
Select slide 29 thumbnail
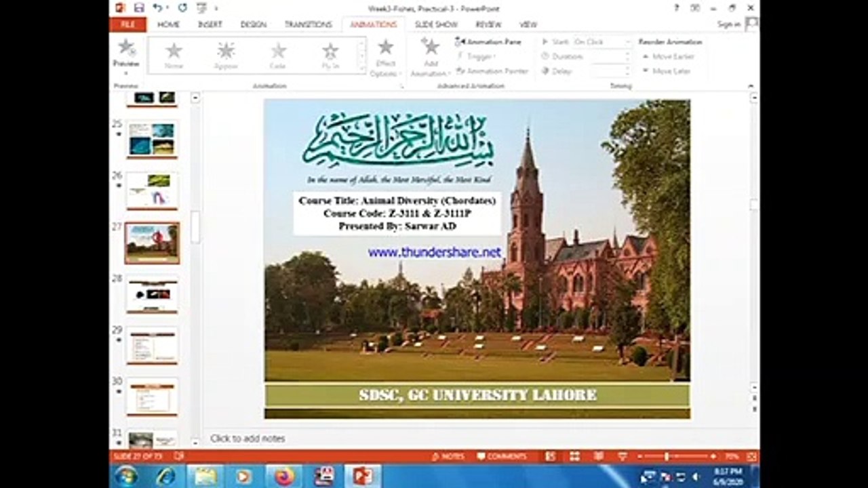click(x=152, y=346)
